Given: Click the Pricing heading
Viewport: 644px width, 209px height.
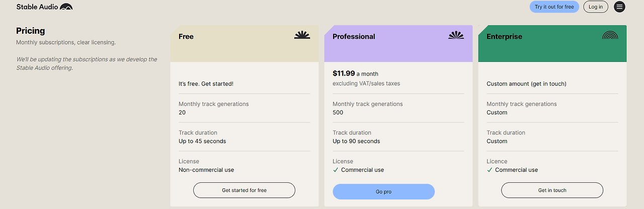Looking at the screenshot, I should (31, 31).
